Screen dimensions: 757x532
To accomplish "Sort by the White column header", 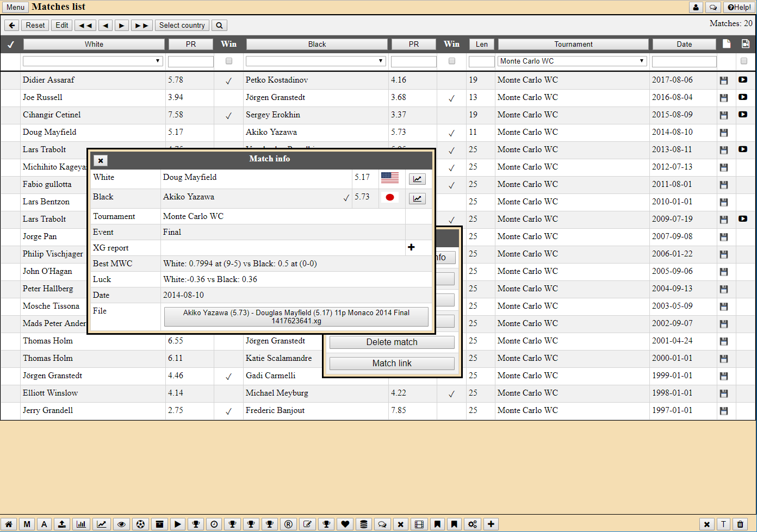I will pyautogui.click(x=94, y=45).
